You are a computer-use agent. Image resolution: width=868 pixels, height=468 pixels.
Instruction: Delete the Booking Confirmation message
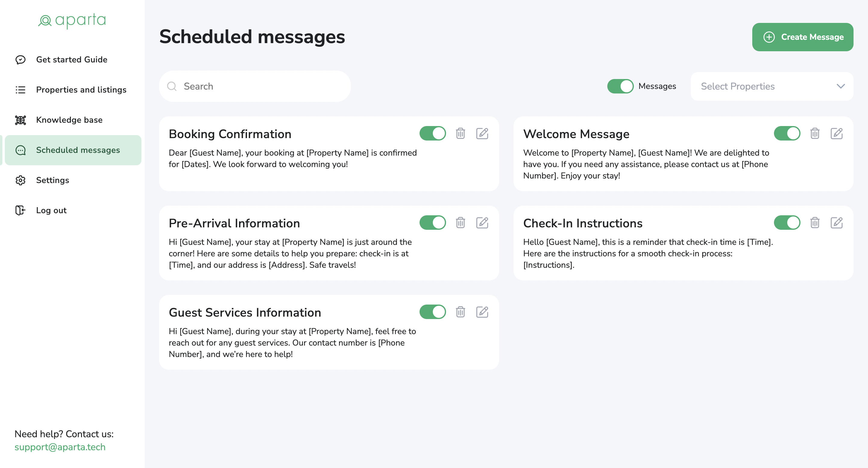click(x=460, y=134)
